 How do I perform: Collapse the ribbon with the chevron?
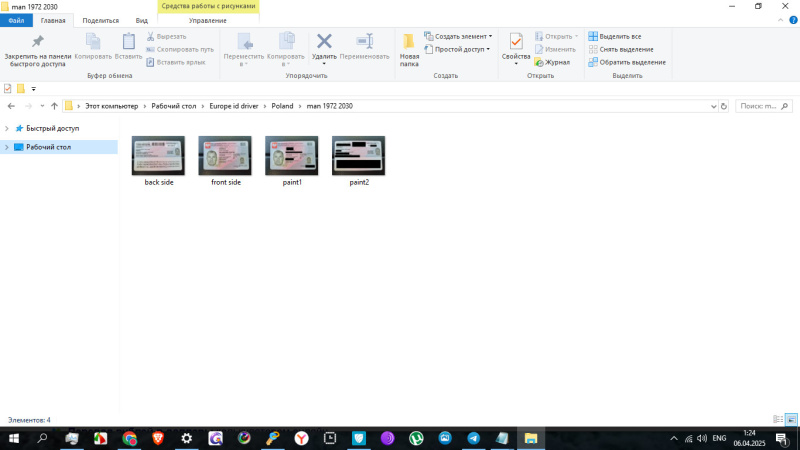click(x=779, y=20)
